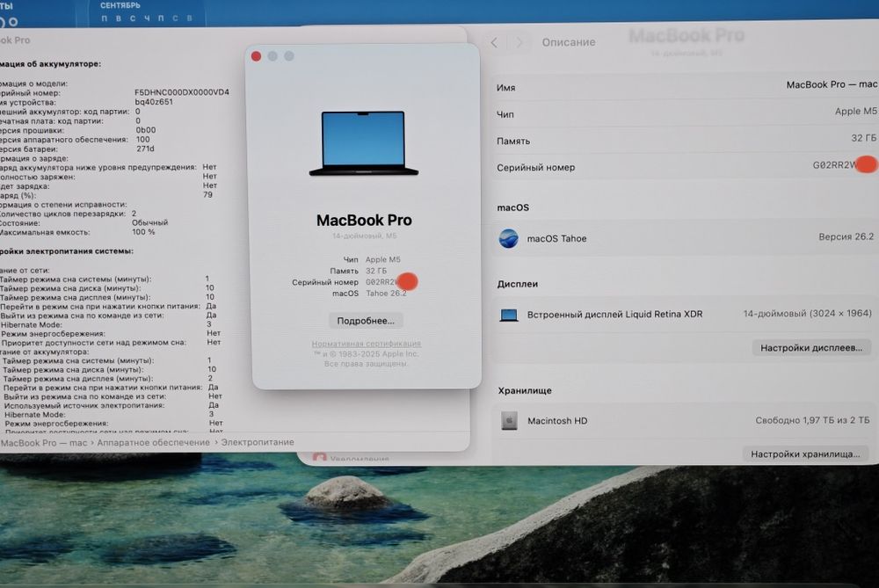This screenshot has height=588, width=879.
Task: Go forward with the right chevron in Settings
Action: [x=519, y=42]
